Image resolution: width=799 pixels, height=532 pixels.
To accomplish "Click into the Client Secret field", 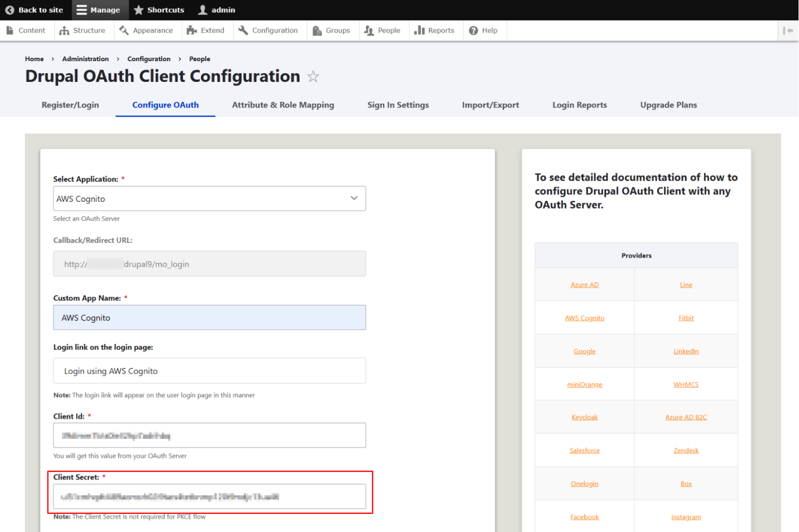I will [209, 496].
